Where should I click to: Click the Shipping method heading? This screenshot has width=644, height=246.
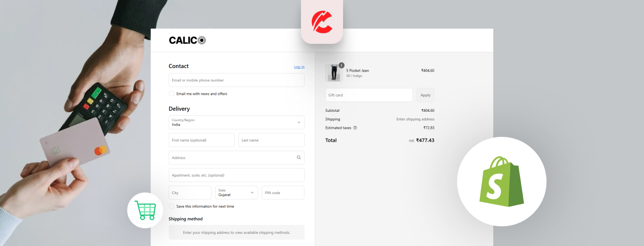[186, 219]
